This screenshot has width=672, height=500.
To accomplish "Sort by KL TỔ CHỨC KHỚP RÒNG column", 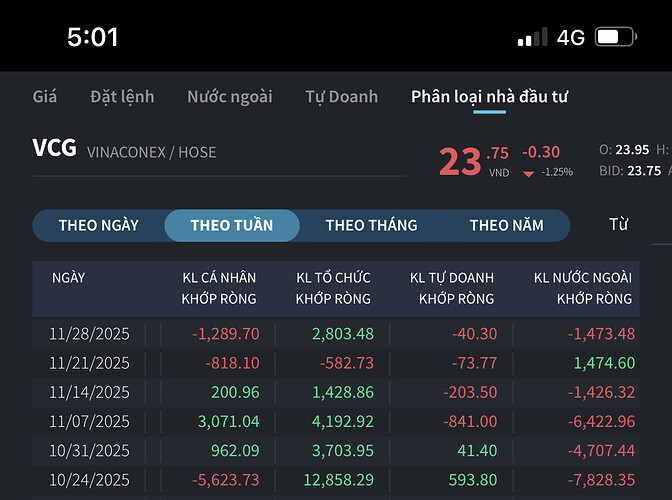I will coord(333,288).
